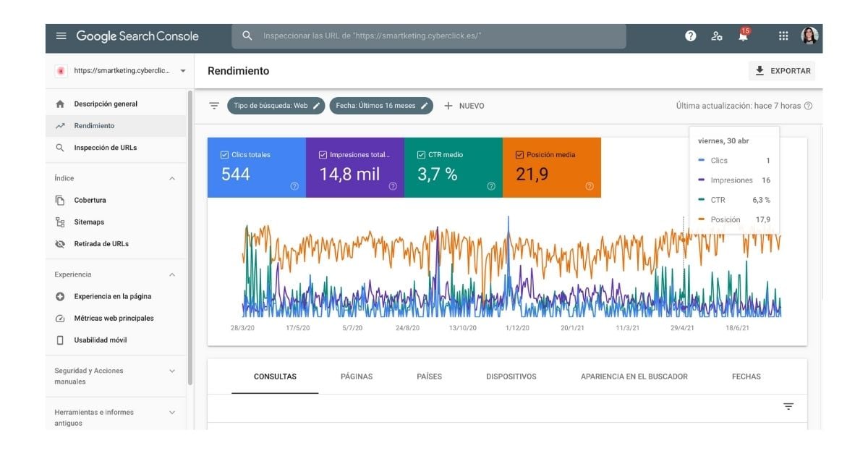Click your profile avatar picture
Screen dimensions: 868x454
point(811,35)
